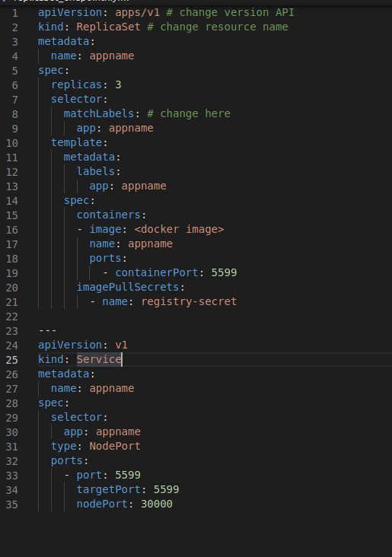Click the 5599 value after targetPort
This screenshot has width=392, height=557.
(166, 490)
